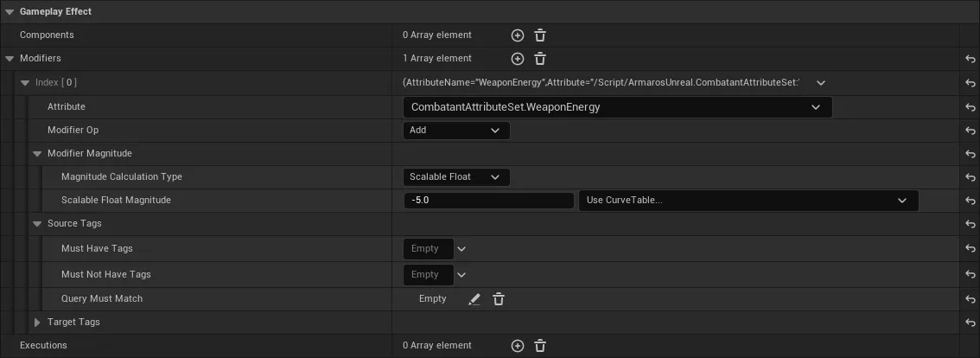Reset Target Tags to default

point(970,323)
